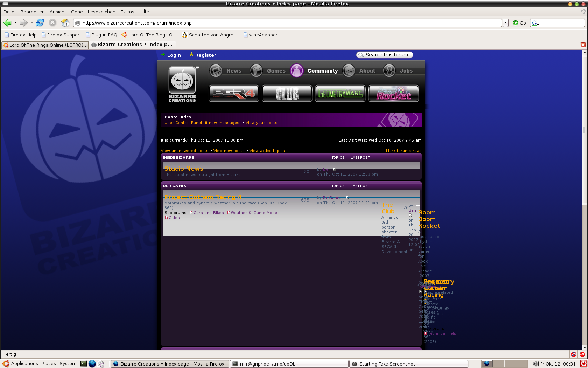Click the Stop loading icon
588x368 pixels.
pyautogui.click(x=52, y=23)
